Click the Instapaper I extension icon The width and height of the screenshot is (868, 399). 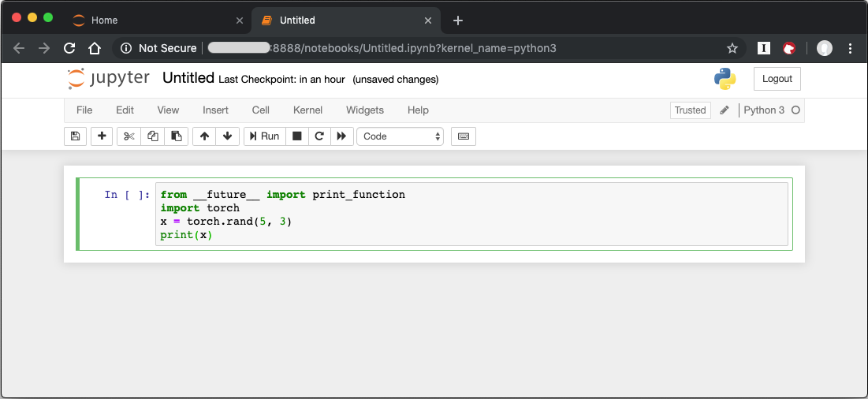click(x=764, y=48)
